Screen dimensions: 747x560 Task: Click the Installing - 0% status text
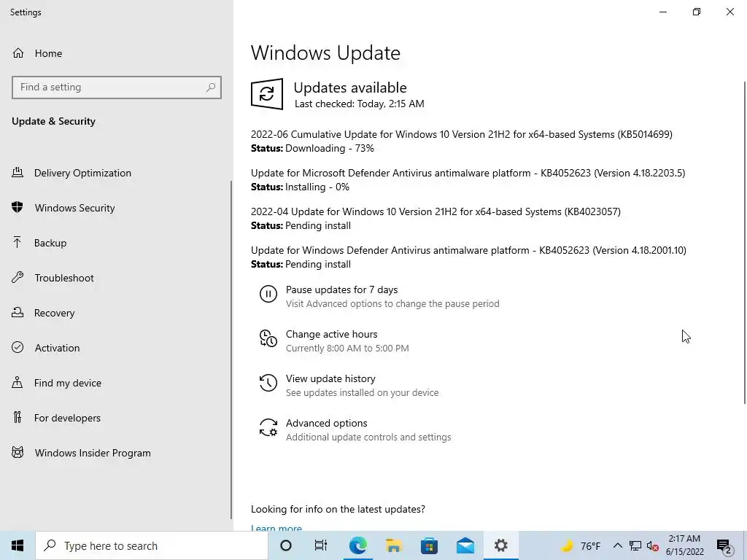click(x=317, y=187)
